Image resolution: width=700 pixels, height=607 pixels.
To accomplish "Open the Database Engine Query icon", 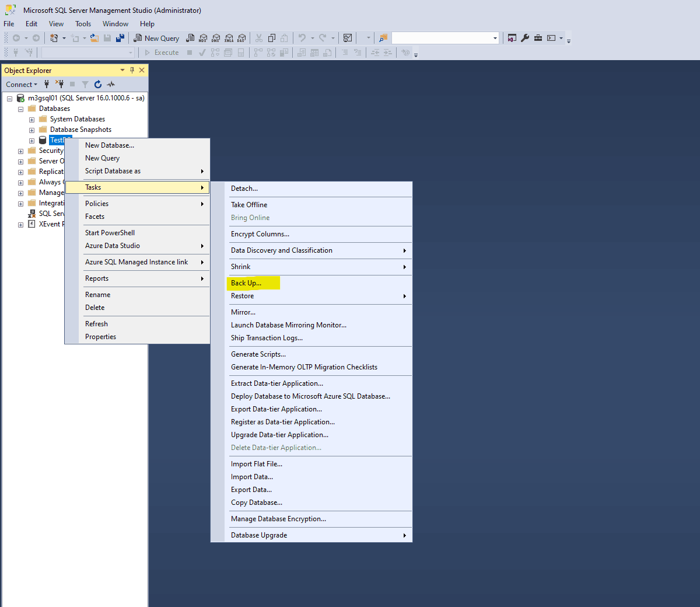I will [x=190, y=38].
